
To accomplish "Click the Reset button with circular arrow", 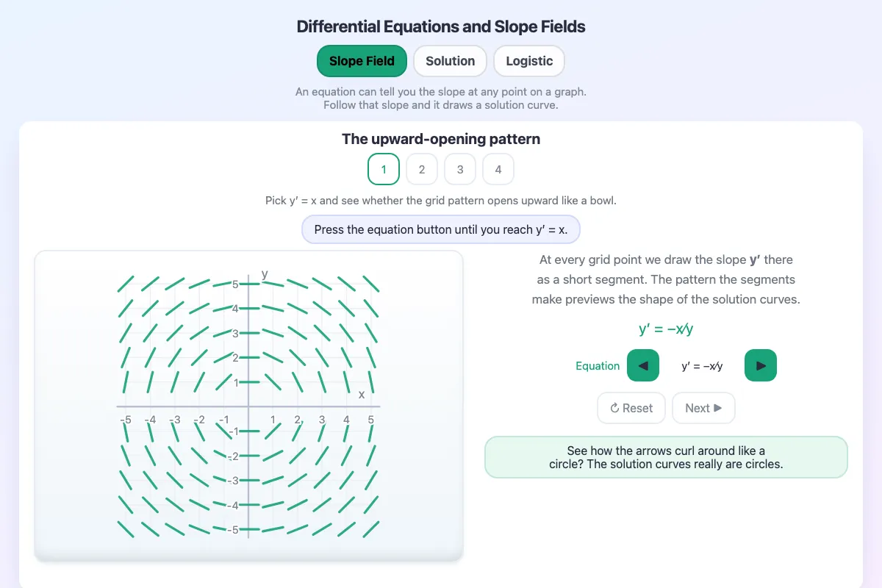I will coord(631,408).
